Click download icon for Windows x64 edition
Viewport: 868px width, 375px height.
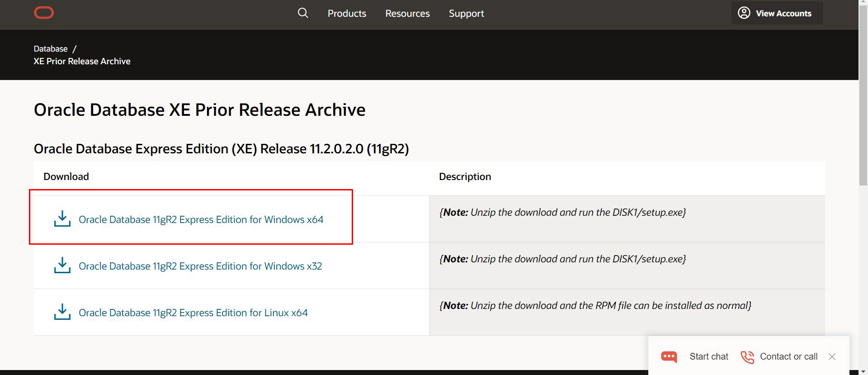[x=62, y=218]
